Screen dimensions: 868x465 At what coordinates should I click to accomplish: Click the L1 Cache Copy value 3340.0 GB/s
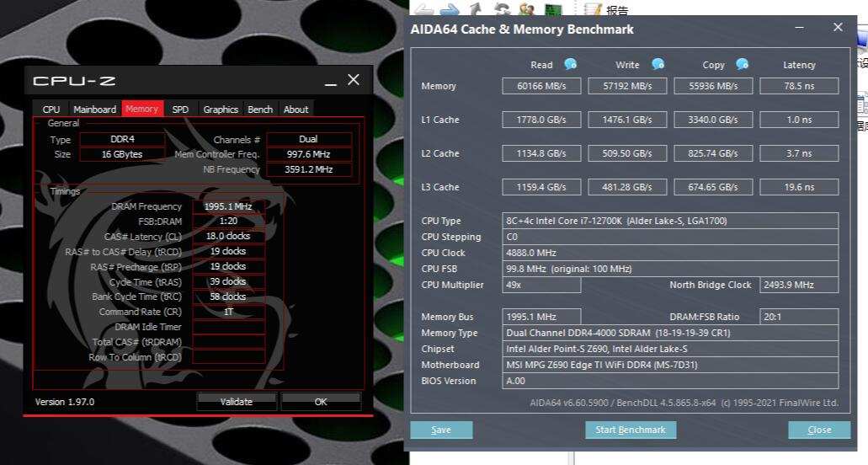tap(713, 120)
